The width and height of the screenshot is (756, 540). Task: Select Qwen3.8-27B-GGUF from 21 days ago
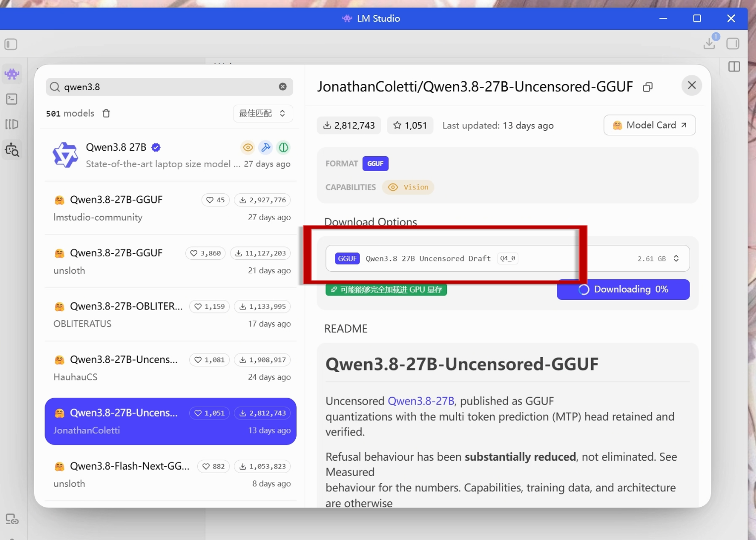coord(171,261)
